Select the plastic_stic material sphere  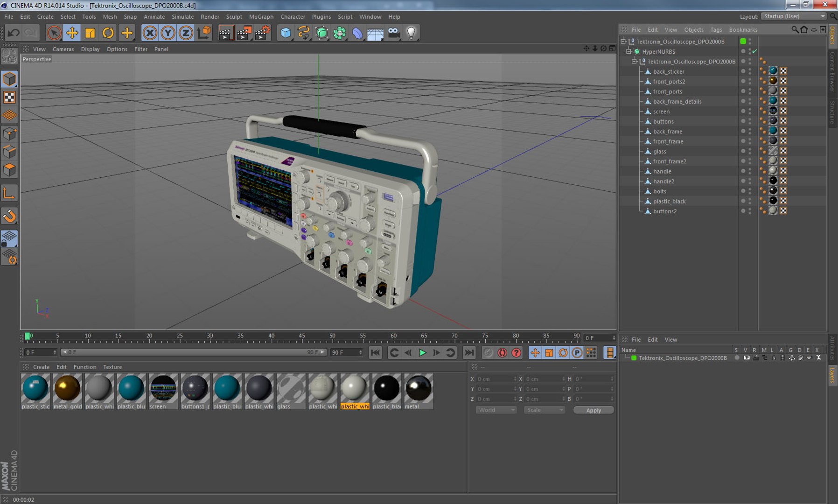(x=35, y=388)
